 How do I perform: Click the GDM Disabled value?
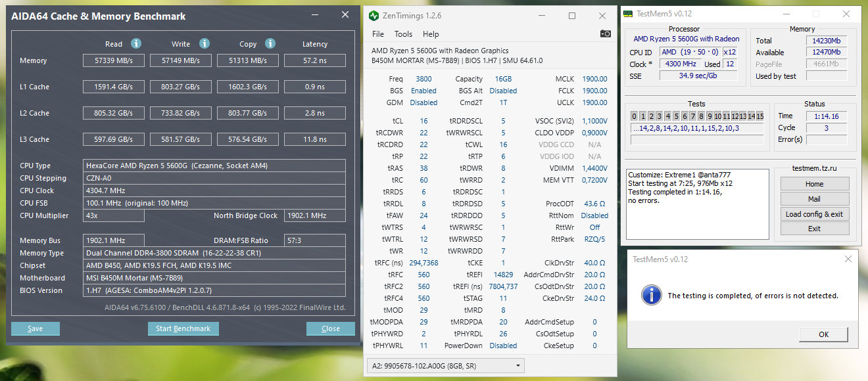423,102
